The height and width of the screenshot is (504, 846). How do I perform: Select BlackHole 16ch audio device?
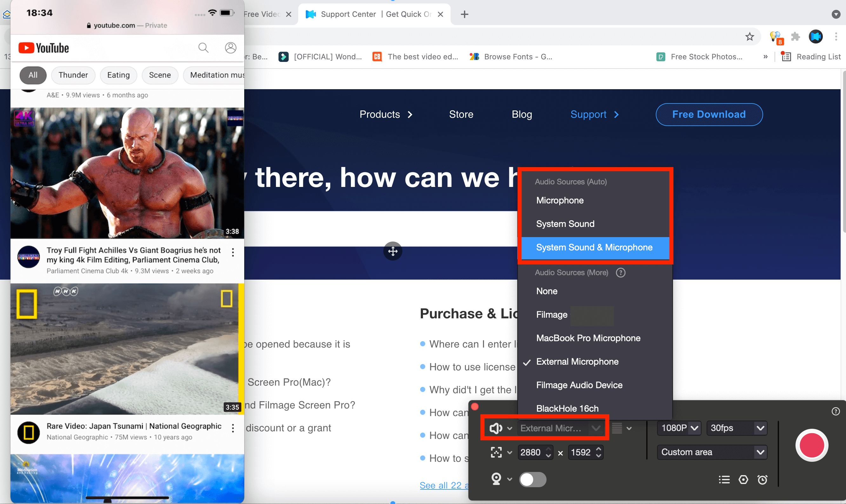[594, 408]
